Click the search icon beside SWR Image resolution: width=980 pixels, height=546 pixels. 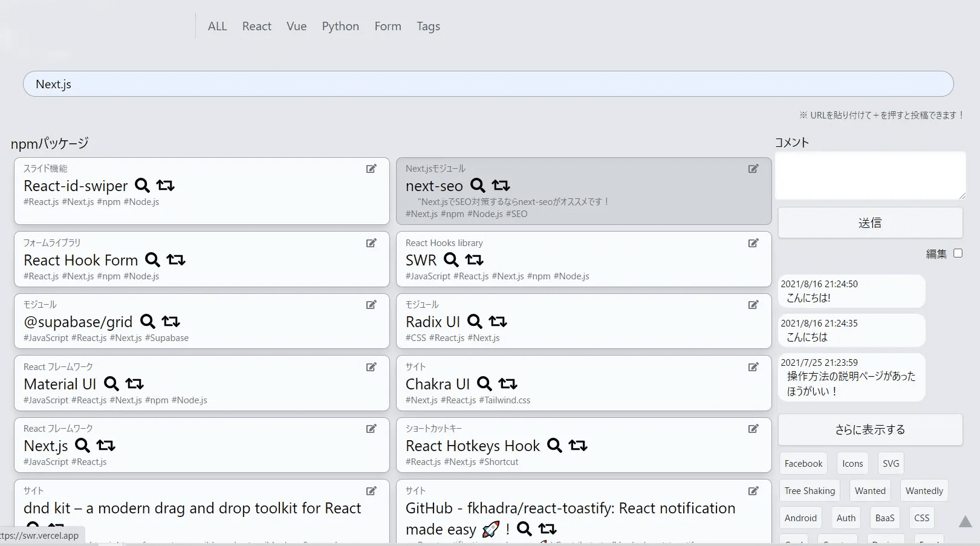[x=451, y=260]
